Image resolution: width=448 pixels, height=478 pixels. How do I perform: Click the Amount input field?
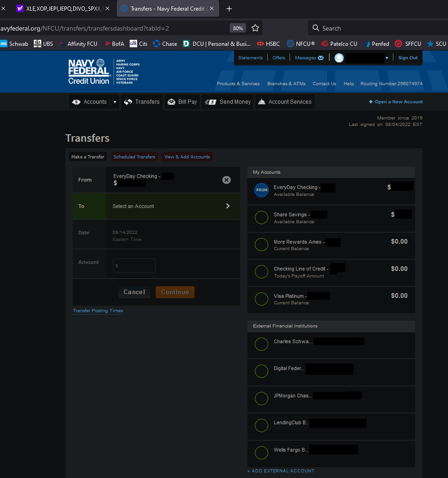point(134,265)
